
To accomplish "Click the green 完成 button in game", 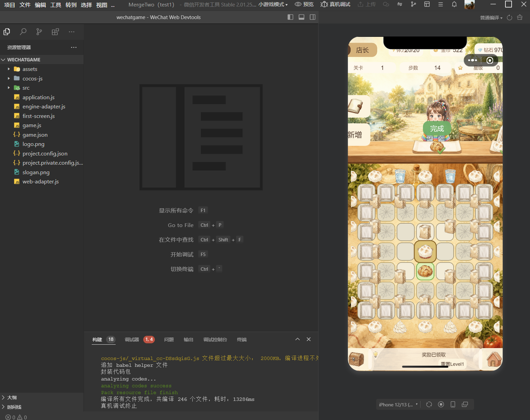I will pyautogui.click(x=437, y=129).
